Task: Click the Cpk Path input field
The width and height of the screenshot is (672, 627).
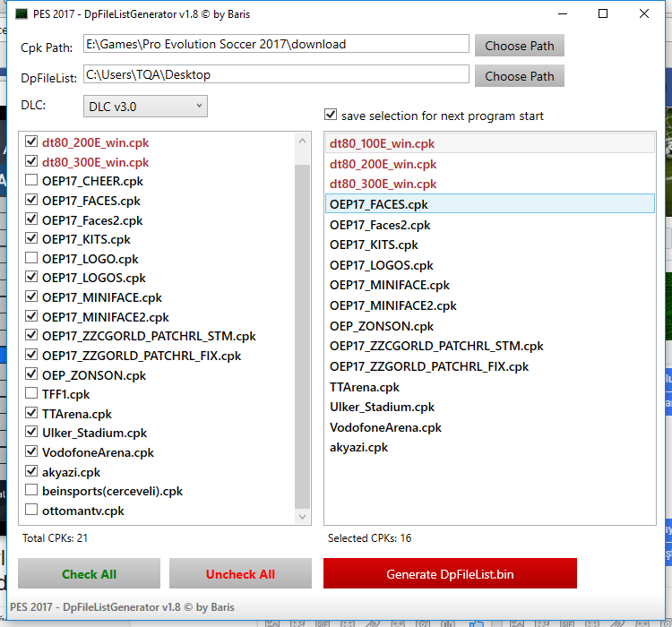Action: click(x=276, y=44)
